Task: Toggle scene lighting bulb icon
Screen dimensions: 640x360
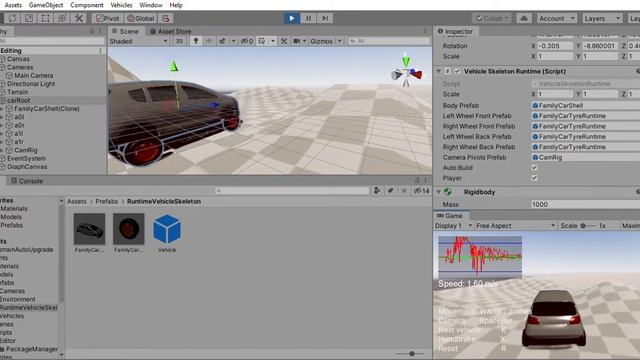Action: 196,41
